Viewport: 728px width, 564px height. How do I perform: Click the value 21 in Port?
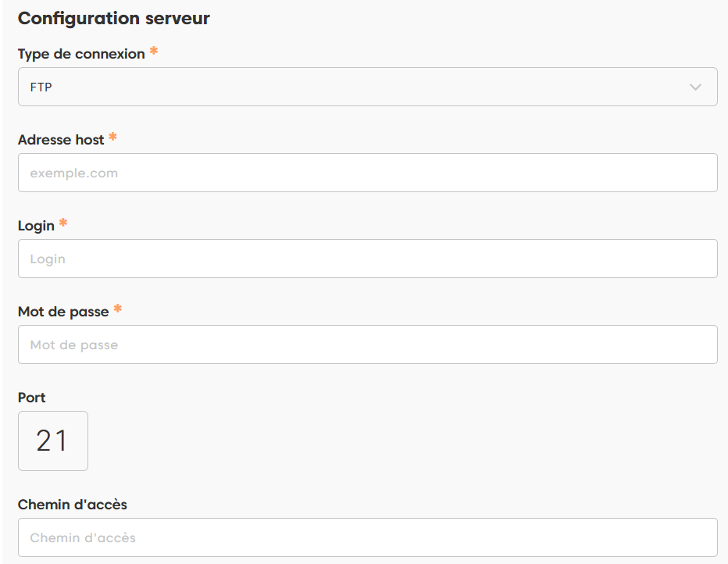(52, 441)
